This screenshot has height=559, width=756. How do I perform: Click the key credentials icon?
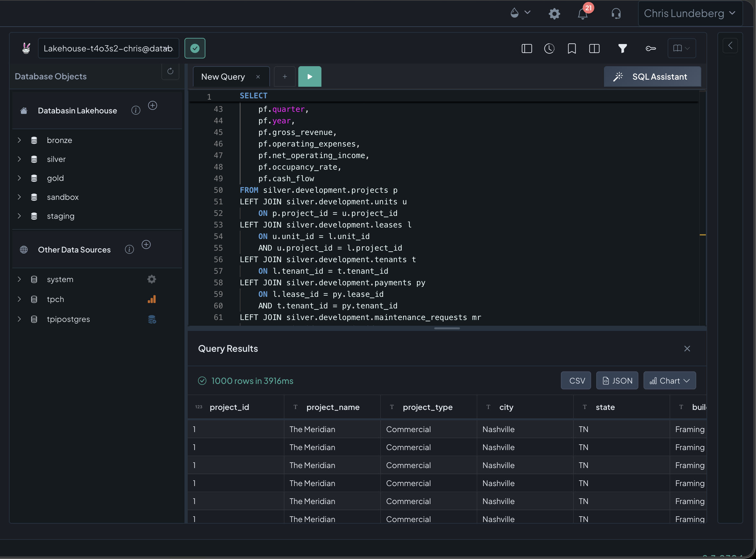coord(650,49)
